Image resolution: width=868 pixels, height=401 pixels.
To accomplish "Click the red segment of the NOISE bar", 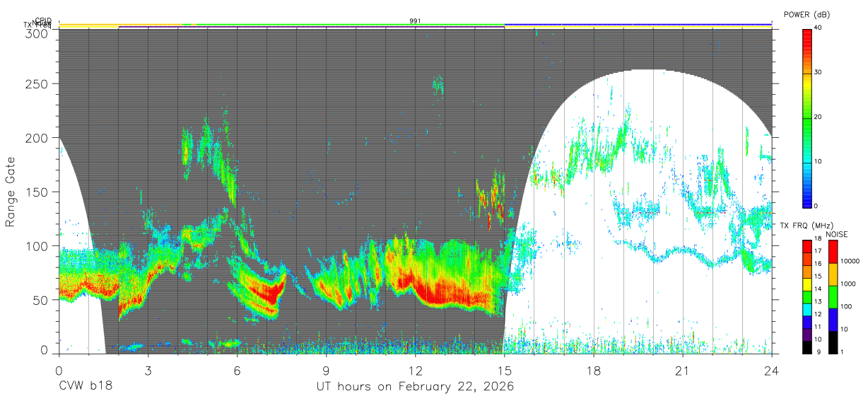I will [x=833, y=252].
